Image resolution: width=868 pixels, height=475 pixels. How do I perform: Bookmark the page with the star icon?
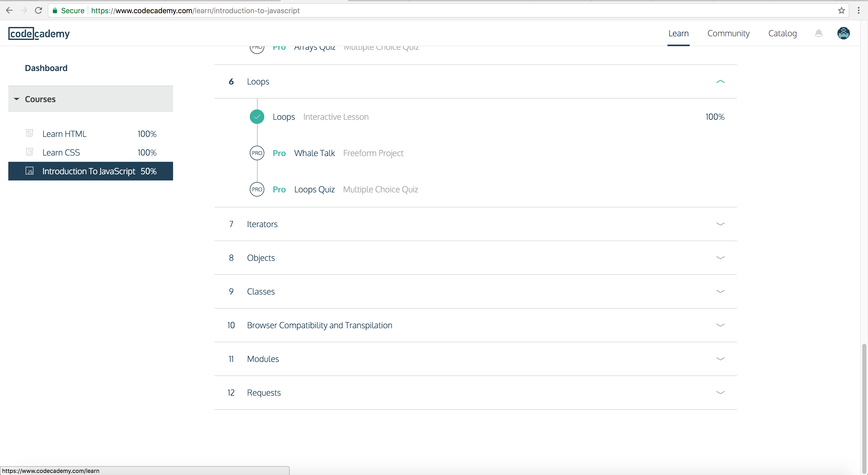(841, 10)
